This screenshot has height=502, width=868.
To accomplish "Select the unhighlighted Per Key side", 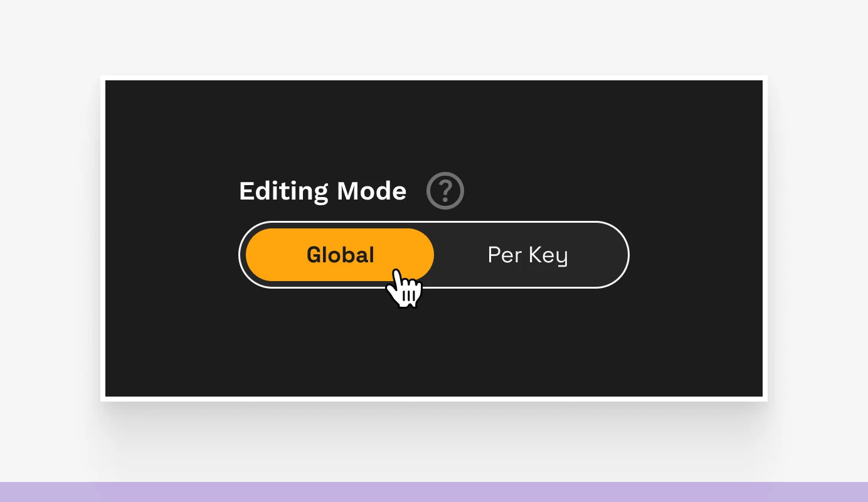I will [x=528, y=255].
